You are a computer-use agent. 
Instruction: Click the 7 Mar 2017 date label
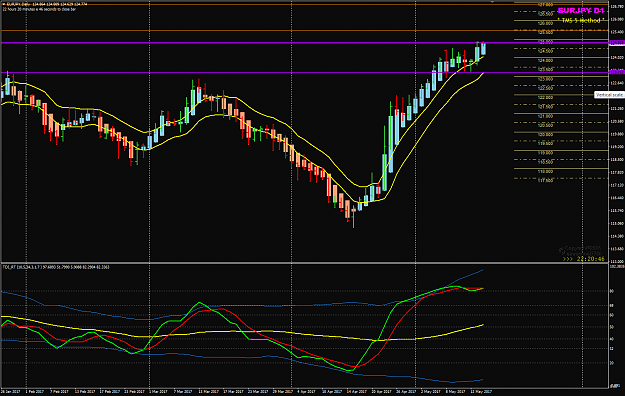click(183, 392)
